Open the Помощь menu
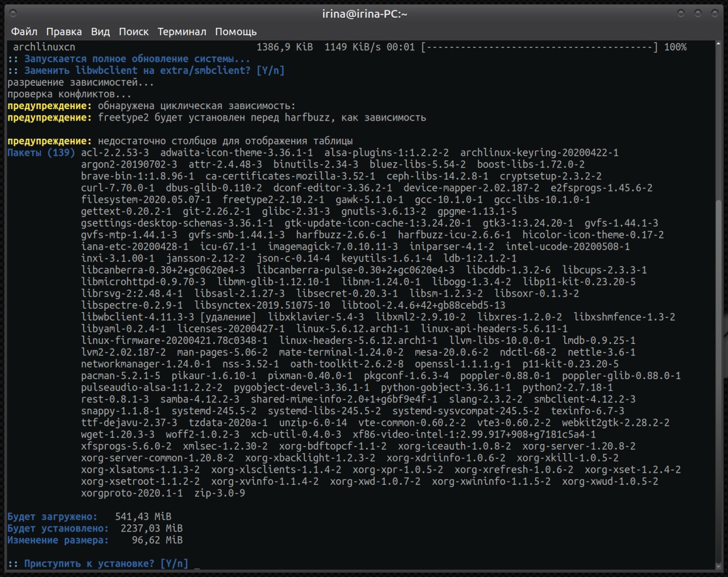 [x=235, y=32]
